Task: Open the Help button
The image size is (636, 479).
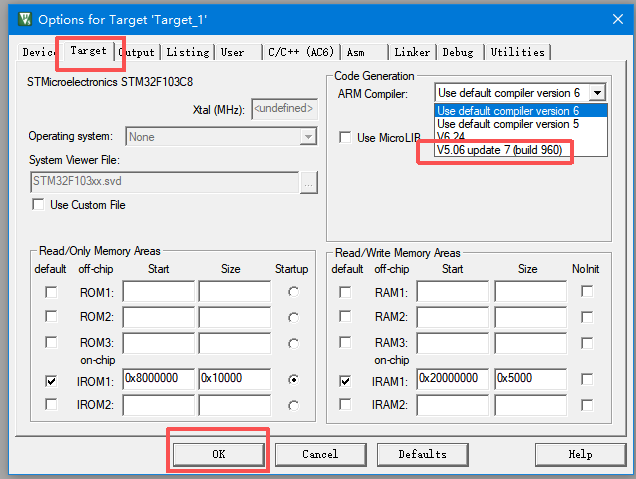Action: 580,454
